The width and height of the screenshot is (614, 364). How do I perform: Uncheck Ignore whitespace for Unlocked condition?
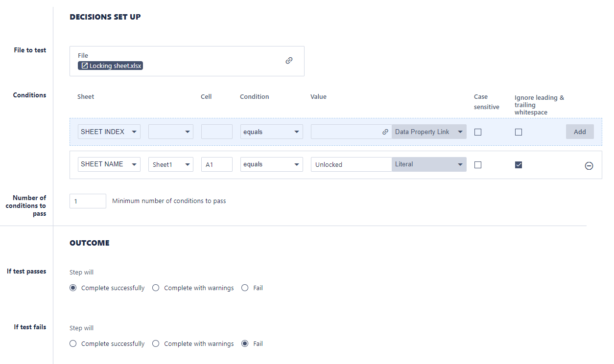pos(519,165)
